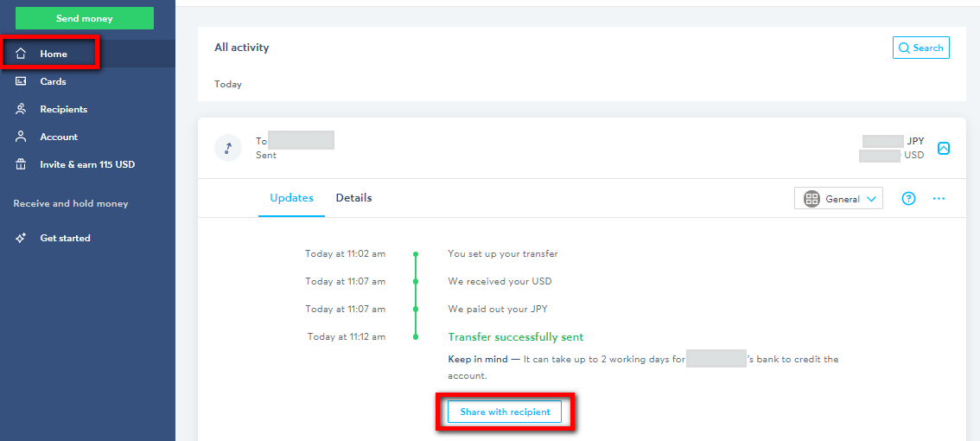Open the three-dot more options menu

point(939,199)
